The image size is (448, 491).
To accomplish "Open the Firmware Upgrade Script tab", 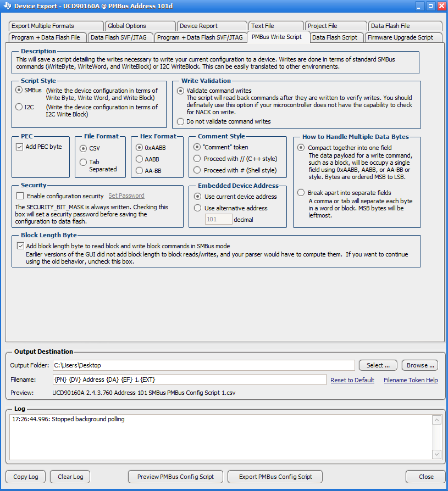I will click(x=403, y=37).
